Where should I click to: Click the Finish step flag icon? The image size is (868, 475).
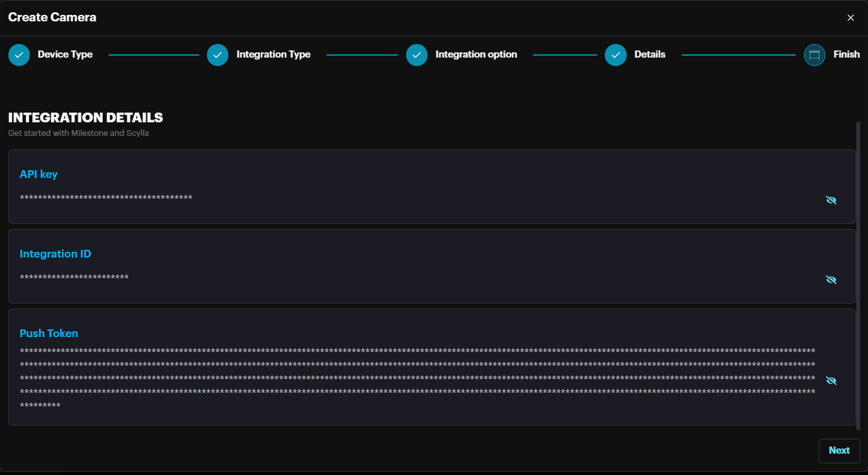click(814, 55)
